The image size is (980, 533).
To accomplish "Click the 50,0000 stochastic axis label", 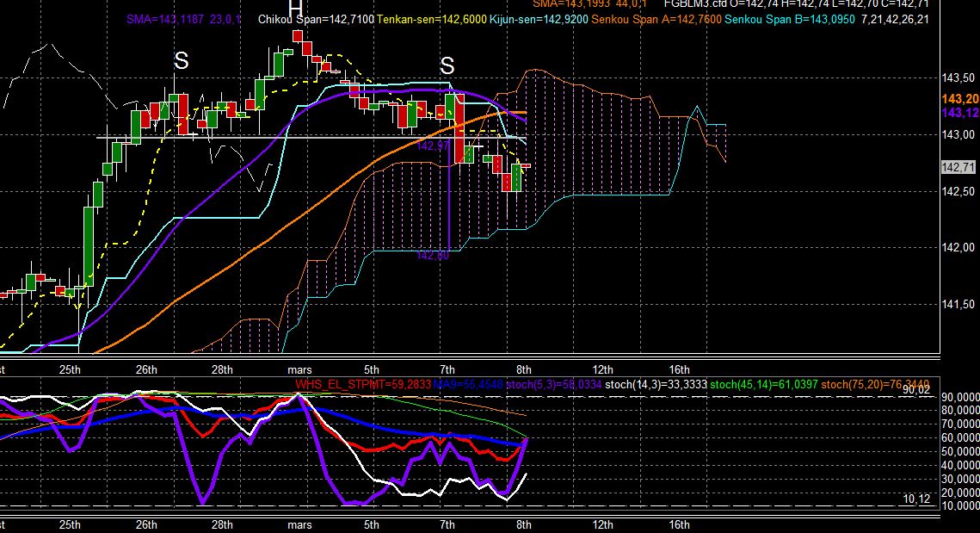I will pyautogui.click(x=960, y=452).
